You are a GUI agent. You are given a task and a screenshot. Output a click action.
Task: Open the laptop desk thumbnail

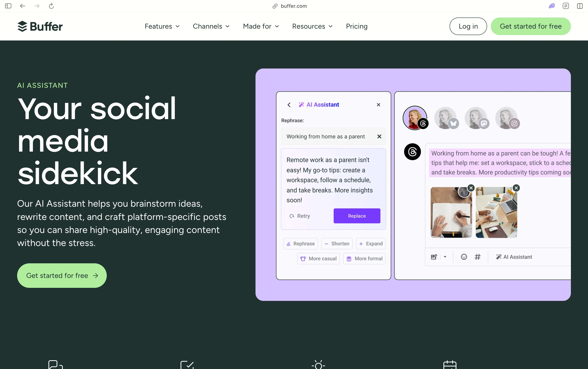coord(496,213)
